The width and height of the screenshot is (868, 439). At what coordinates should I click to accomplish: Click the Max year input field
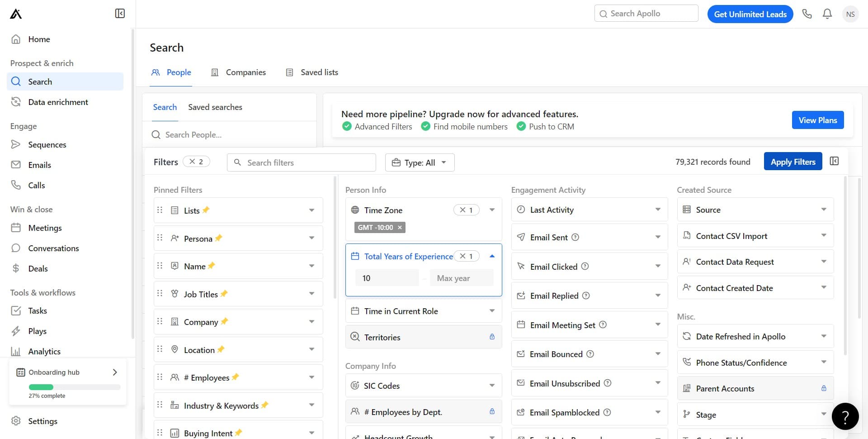coord(461,278)
